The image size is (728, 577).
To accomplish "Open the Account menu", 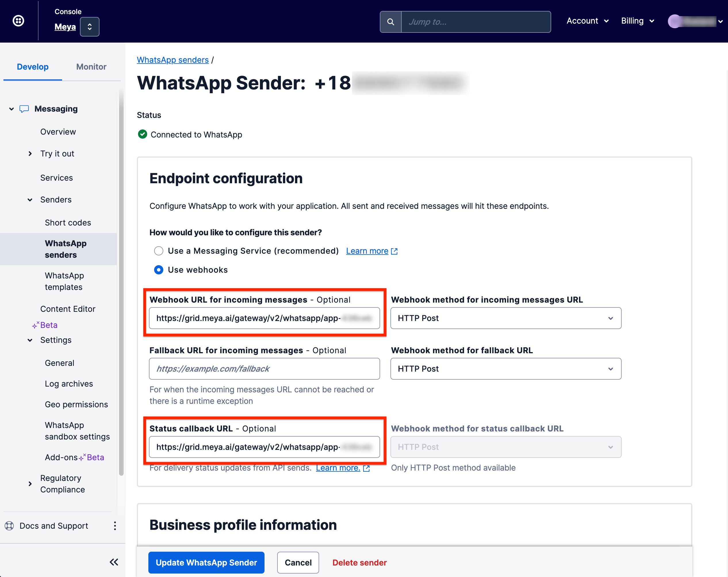I will 587,21.
